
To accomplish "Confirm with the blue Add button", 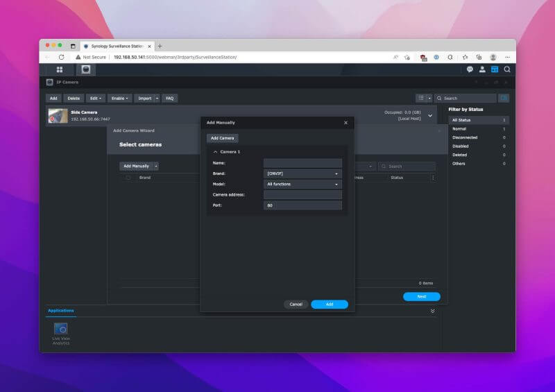I will coord(330,304).
